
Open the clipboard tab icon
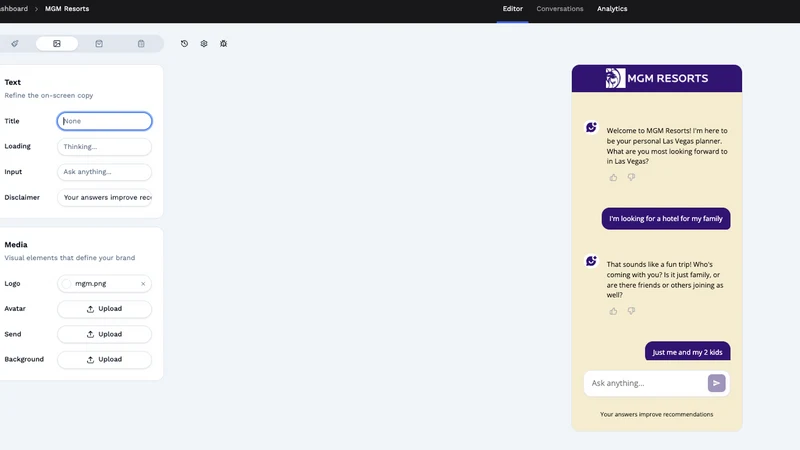click(x=141, y=44)
